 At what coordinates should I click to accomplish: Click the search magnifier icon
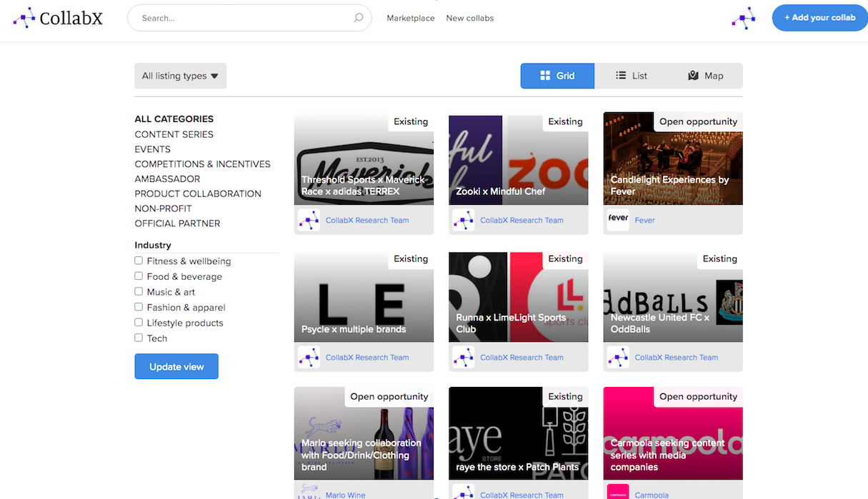point(359,18)
